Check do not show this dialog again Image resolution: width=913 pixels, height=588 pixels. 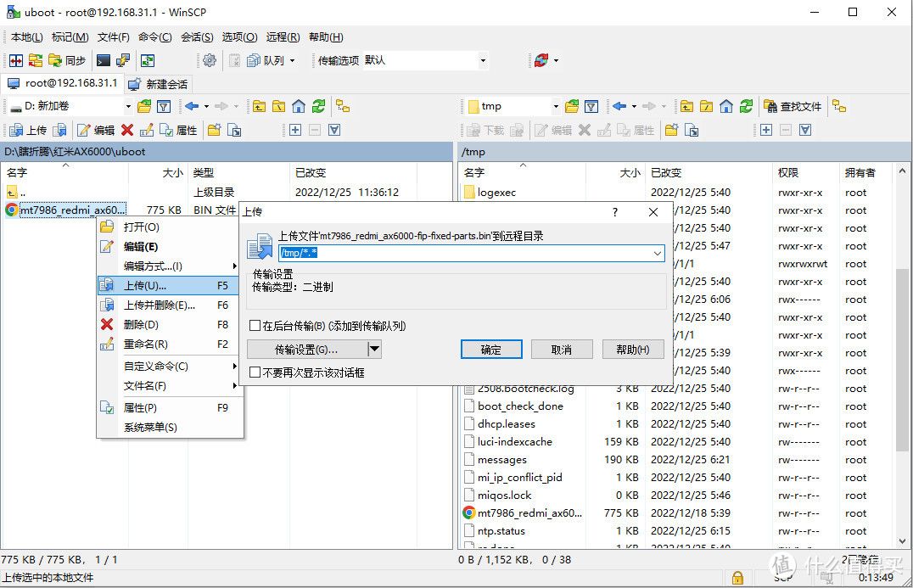pyautogui.click(x=255, y=372)
